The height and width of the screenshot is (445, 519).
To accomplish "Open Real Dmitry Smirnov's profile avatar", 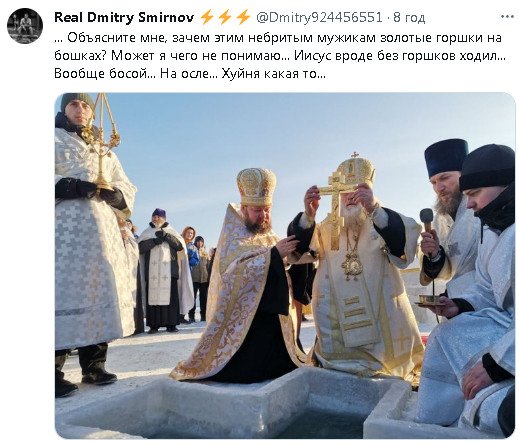I will coord(25,26).
